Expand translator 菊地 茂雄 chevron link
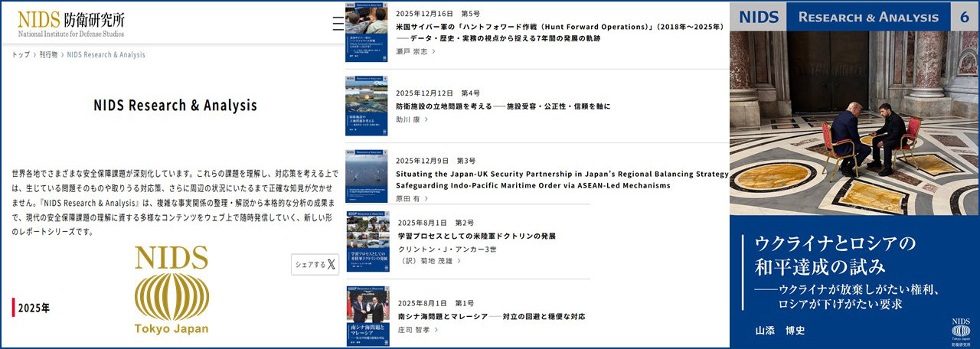The height and width of the screenshot is (349, 980). [x=432, y=261]
